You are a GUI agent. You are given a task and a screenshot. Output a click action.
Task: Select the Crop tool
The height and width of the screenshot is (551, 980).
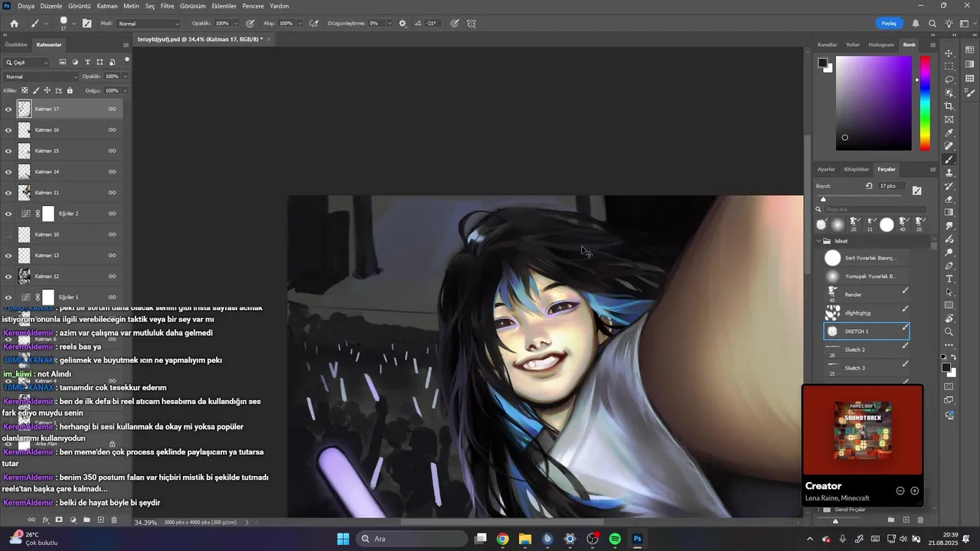(949, 106)
